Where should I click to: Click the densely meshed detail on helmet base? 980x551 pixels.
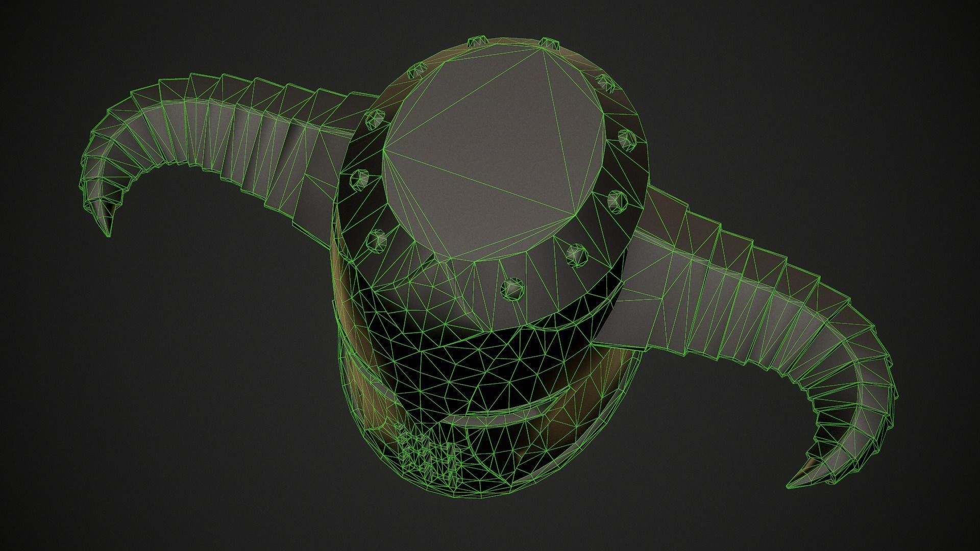(430, 454)
